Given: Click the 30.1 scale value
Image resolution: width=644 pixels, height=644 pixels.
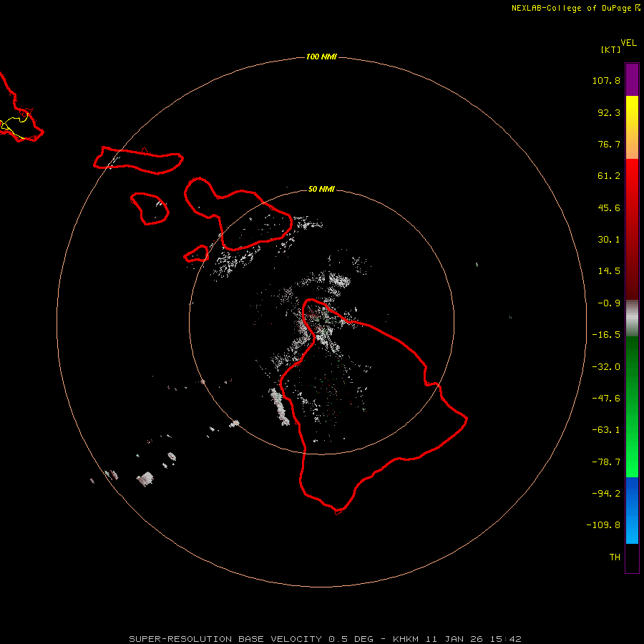Looking at the screenshot, I should [609, 240].
